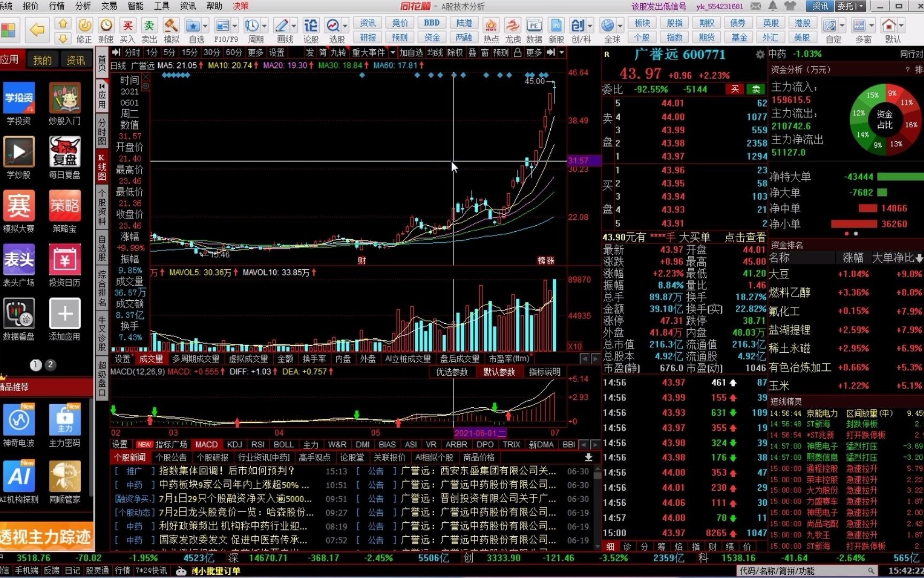
Task: Toggle 窗 window mode on chart toolbar
Action: [484, 52]
